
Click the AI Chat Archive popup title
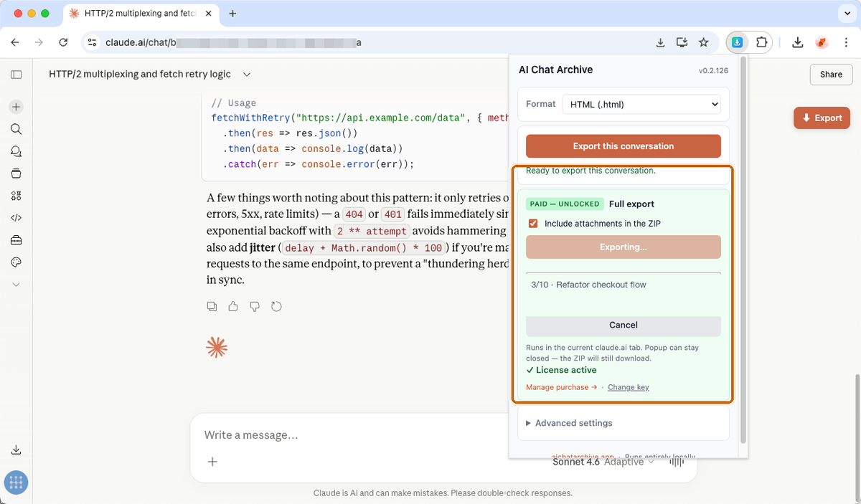click(555, 70)
